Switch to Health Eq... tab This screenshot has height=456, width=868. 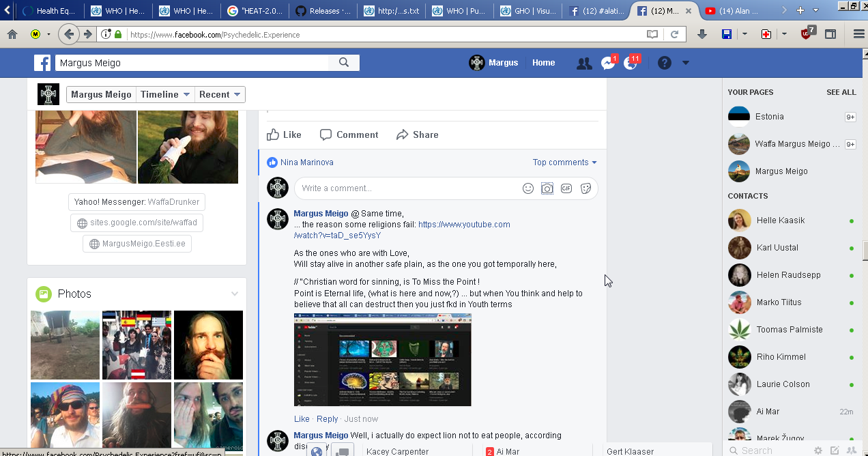click(50, 11)
